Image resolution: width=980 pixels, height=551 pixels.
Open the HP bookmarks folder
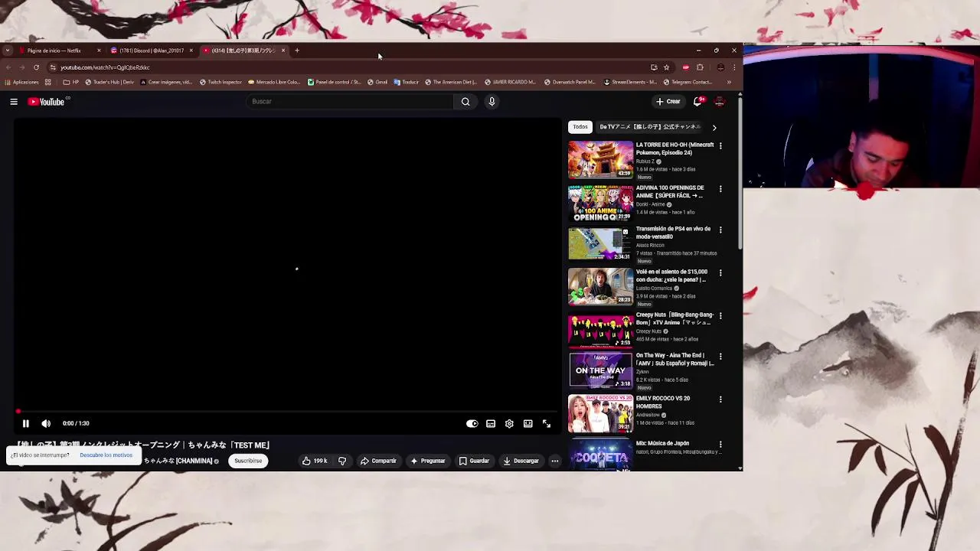coord(71,82)
